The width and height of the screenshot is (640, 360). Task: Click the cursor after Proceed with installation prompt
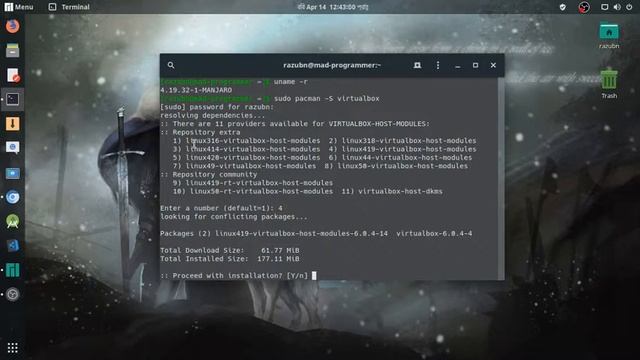314,276
